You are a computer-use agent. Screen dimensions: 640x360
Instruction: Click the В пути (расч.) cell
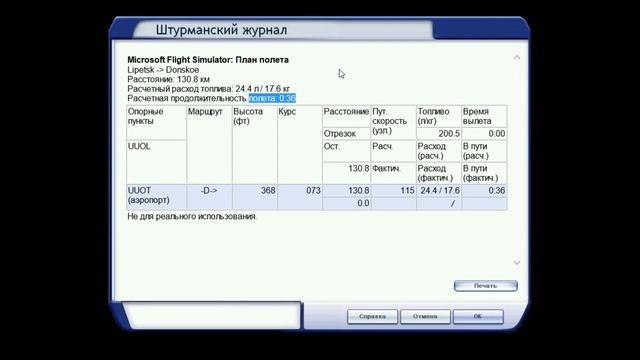click(484, 151)
